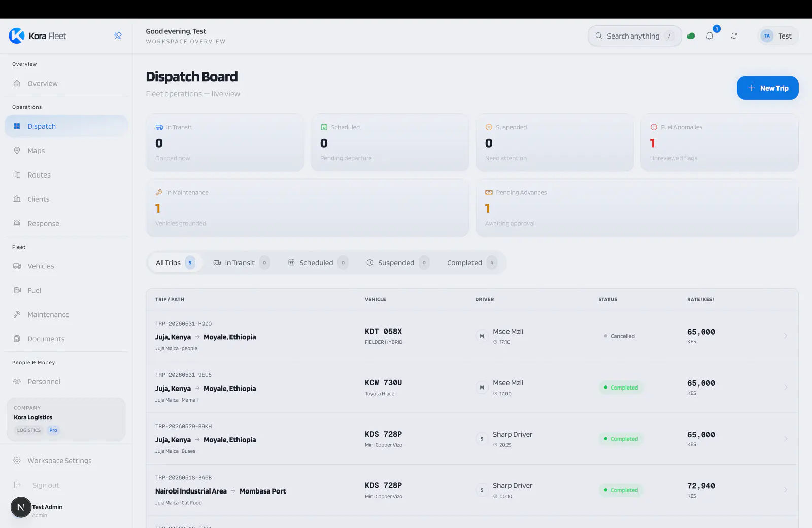The width and height of the screenshot is (812, 528).
Task: Click the STATUS column header
Action: (x=607, y=300)
